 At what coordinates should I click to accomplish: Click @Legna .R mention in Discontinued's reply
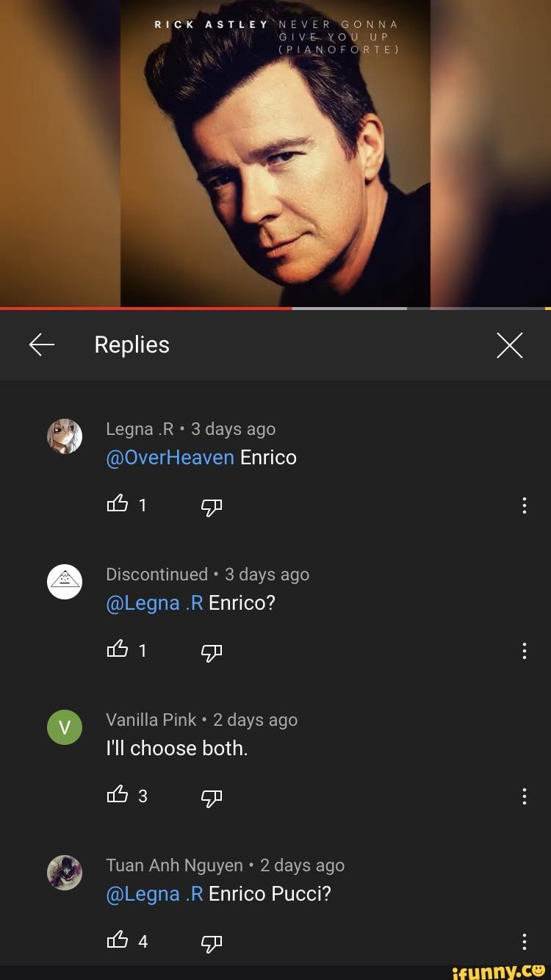(x=154, y=603)
